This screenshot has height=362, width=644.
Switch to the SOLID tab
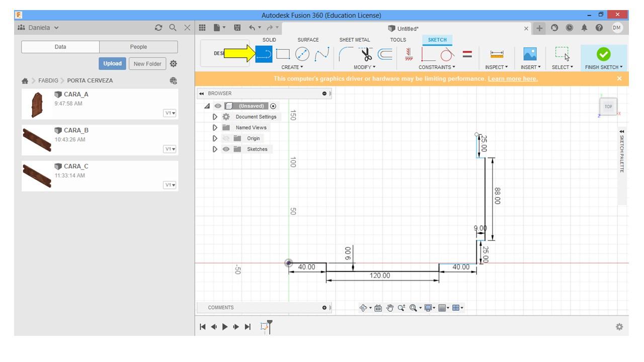(x=269, y=40)
